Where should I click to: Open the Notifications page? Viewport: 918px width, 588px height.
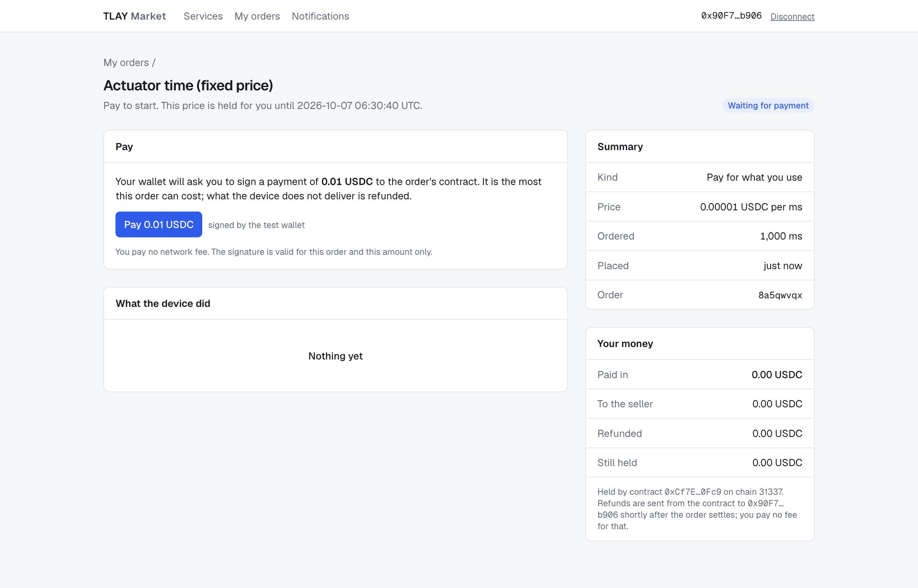(320, 16)
